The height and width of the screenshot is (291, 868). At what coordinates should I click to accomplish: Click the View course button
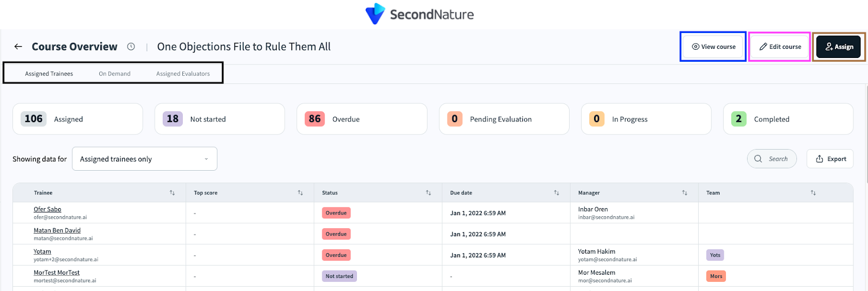click(x=713, y=47)
